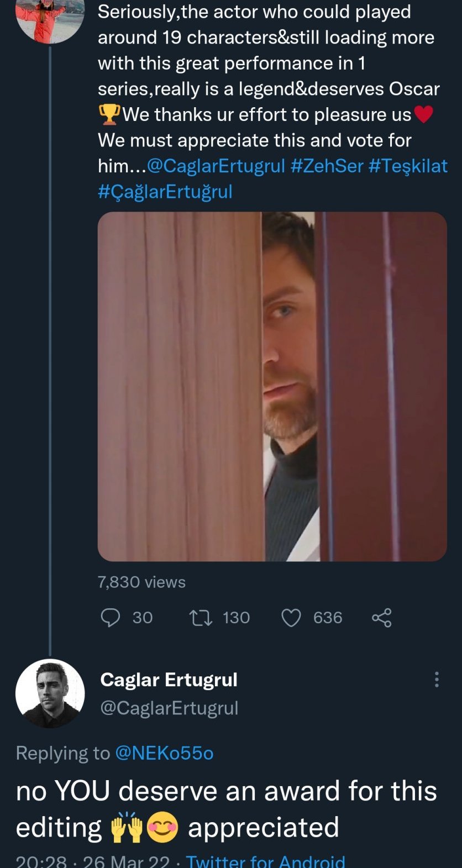Tap the @CaglarErtugrul handle under the display name

pyautogui.click(x=169, y=708)
